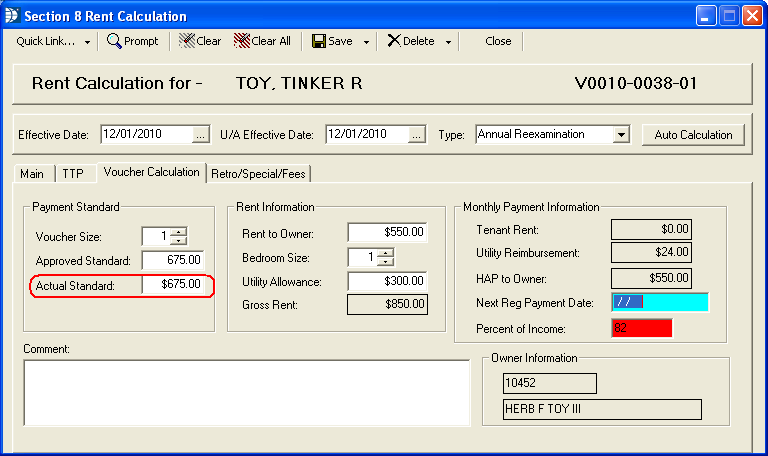The width and height of the screenshot is (768, 456).
Task: Click the HAP to Owner value box
Action: [x=651, y=278]
